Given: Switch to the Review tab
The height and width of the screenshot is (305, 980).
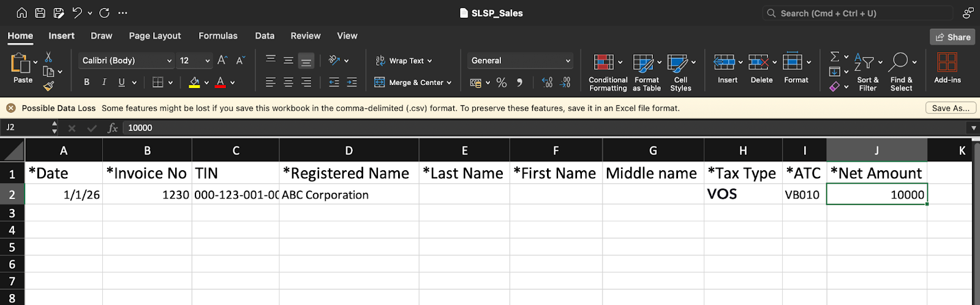Looking at the screenshot, I should [x=306, y=36].
